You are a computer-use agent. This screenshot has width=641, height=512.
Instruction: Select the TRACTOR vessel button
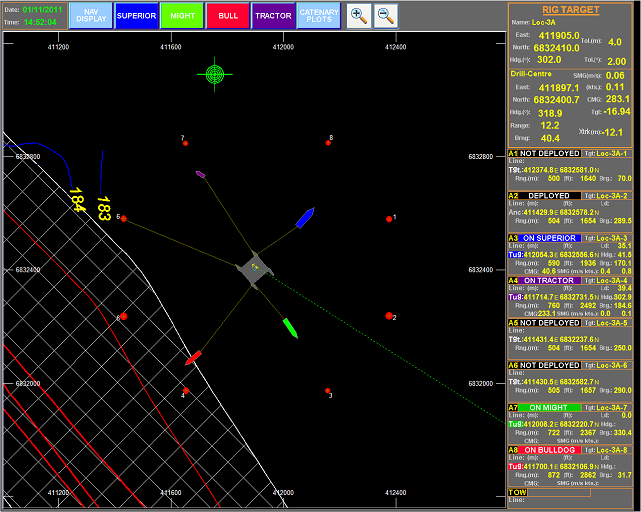(x=273, y=16)
